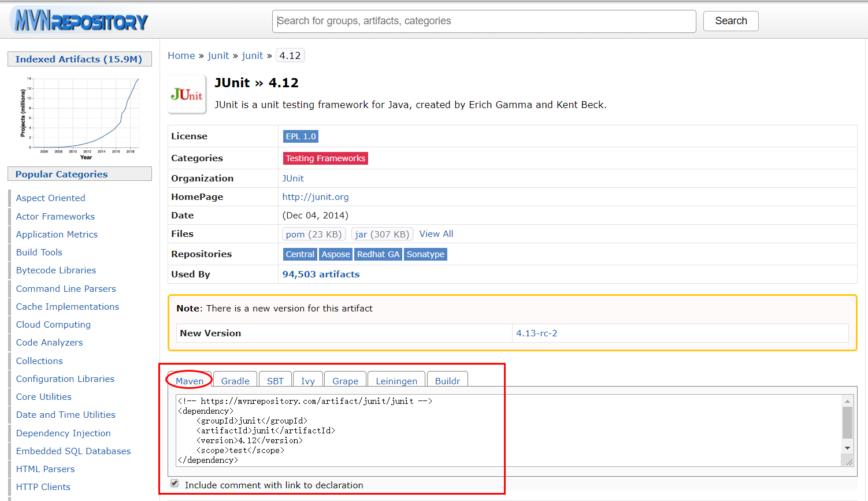Go to Home breadcrumb
This screenshot has width=868, height=501.
[181, 55]
